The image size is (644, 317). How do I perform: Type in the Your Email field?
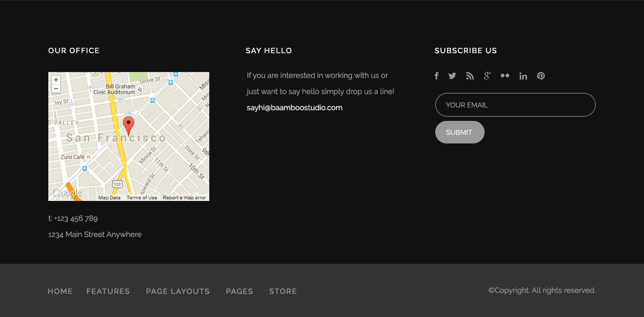click(x=515, y=105)
